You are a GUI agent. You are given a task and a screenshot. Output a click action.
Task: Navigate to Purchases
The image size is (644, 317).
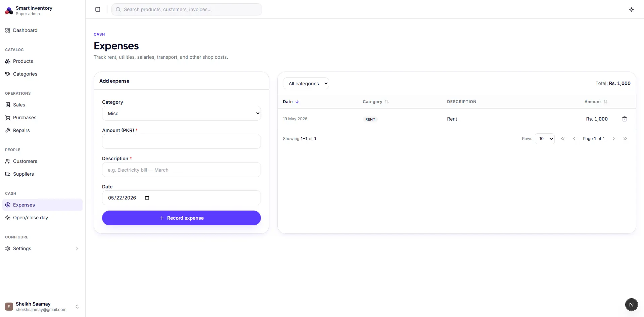42,118
